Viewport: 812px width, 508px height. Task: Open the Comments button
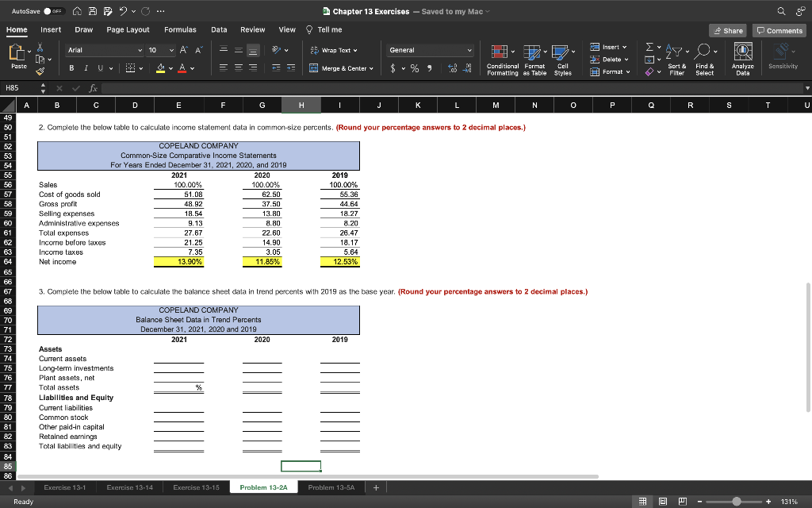click(779, 30)
